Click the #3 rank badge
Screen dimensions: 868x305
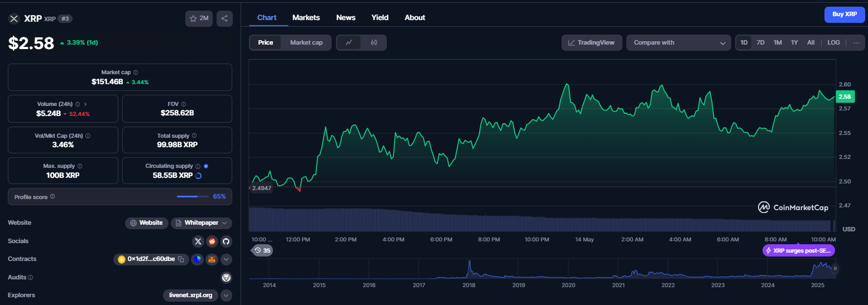65,18
